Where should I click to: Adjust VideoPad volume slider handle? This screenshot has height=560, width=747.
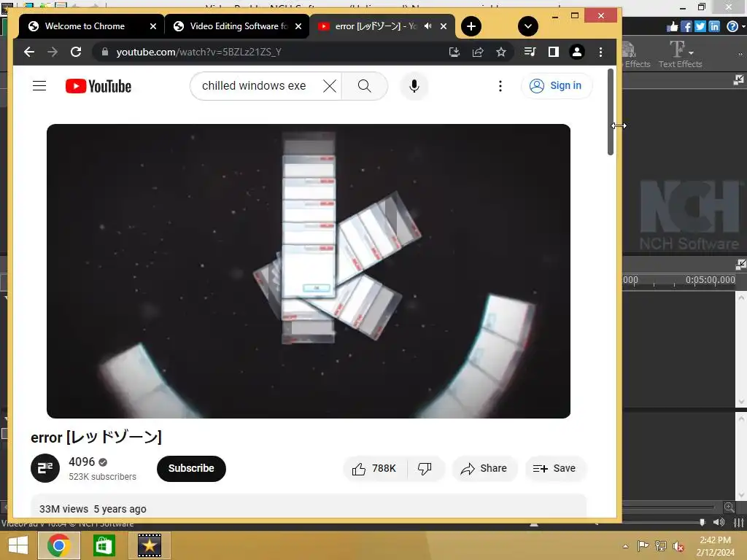(702, 522)
